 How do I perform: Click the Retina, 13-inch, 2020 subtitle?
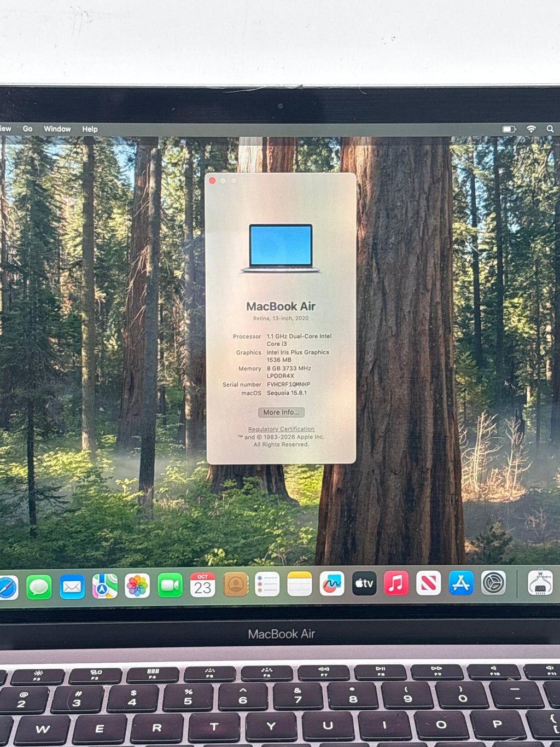click(281, 319)
